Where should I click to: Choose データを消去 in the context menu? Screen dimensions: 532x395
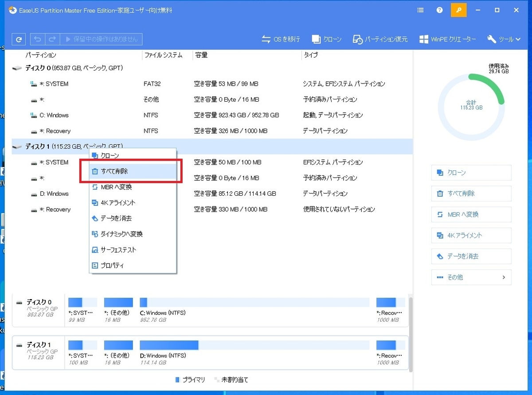(133, 218)
